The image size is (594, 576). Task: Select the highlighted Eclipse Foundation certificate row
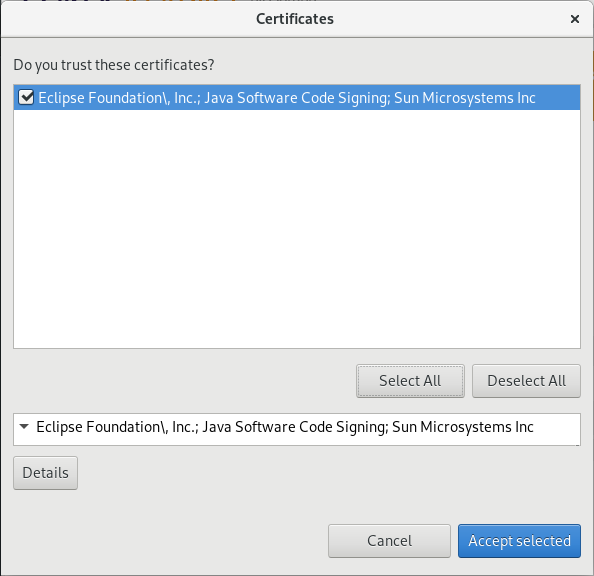[297, 98]
